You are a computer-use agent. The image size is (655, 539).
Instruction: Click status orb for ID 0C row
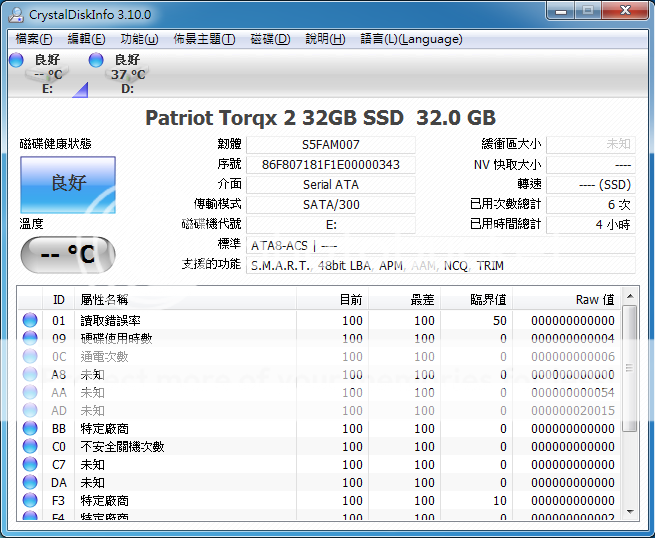(30, 356)
